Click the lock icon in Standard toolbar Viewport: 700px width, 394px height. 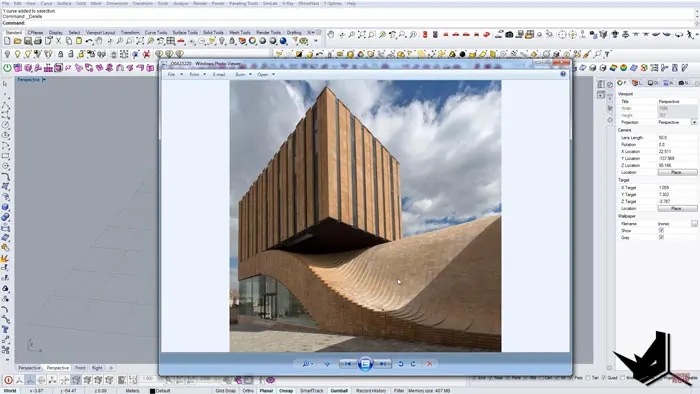point(232,41)
